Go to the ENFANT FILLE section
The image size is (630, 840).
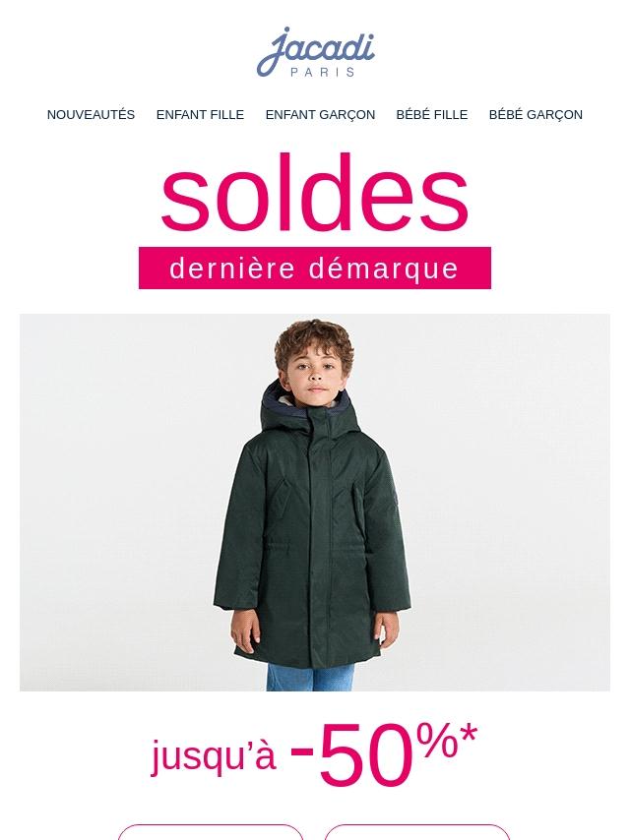click(200, 115)
